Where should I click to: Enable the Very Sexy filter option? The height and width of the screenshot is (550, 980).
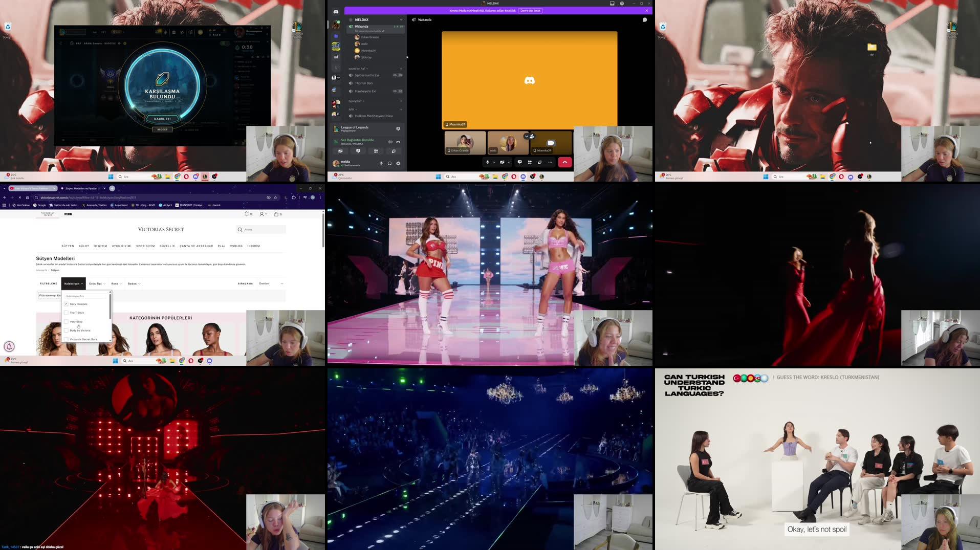click(x=66, y=321)
